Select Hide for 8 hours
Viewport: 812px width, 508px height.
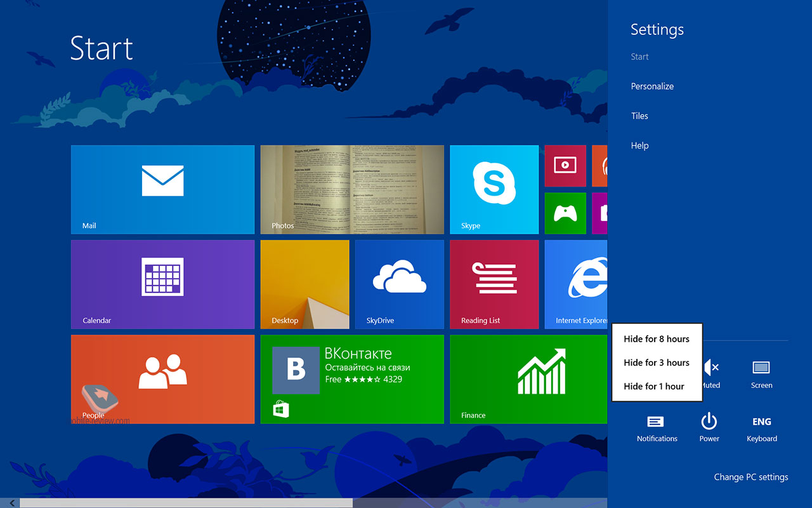click(657, 339)
